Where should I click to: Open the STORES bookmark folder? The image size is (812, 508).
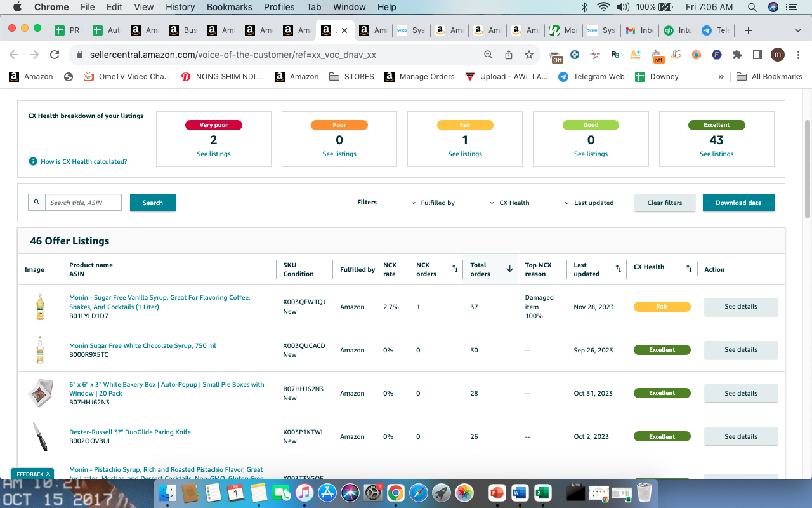tap(352, 77)
